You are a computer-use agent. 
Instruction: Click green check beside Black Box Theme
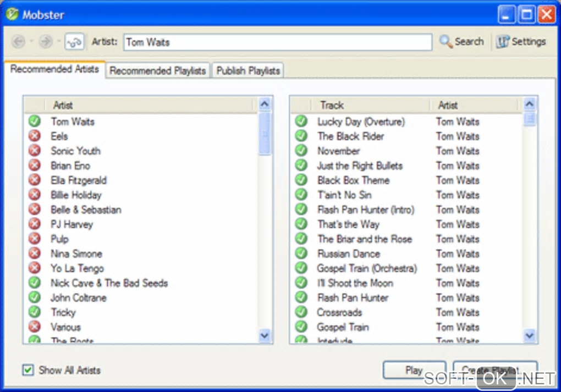pyautogui.click(x=301, y=180)
